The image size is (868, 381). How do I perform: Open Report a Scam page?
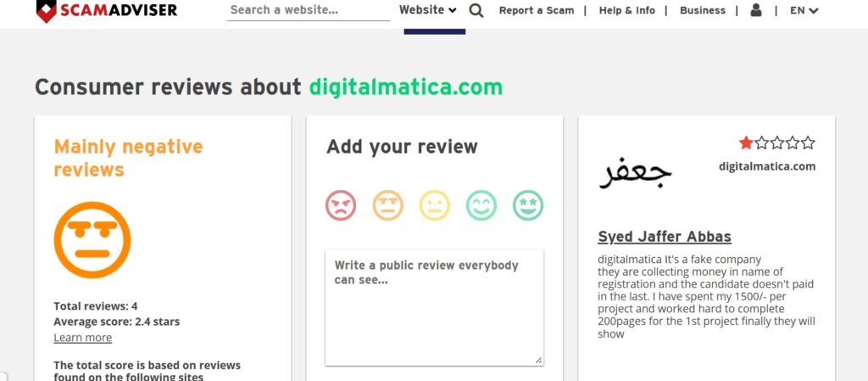coord(537,10)
